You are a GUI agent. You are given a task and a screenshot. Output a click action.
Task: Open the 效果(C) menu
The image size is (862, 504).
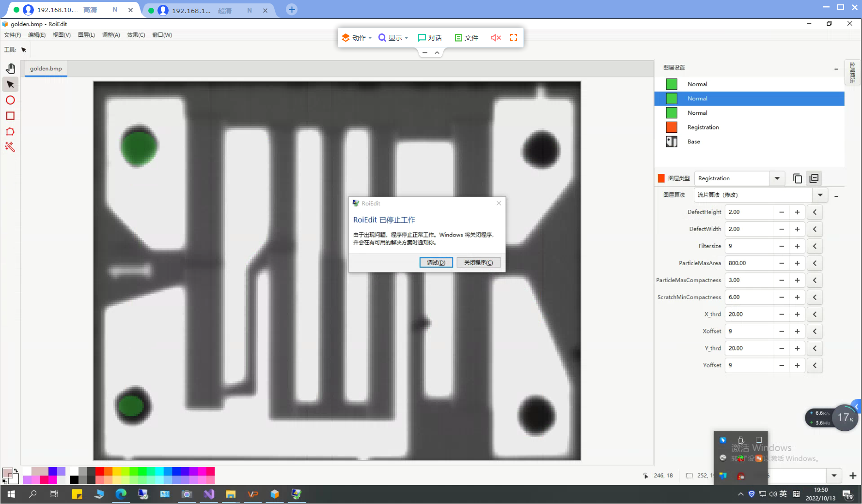point(136,35)
